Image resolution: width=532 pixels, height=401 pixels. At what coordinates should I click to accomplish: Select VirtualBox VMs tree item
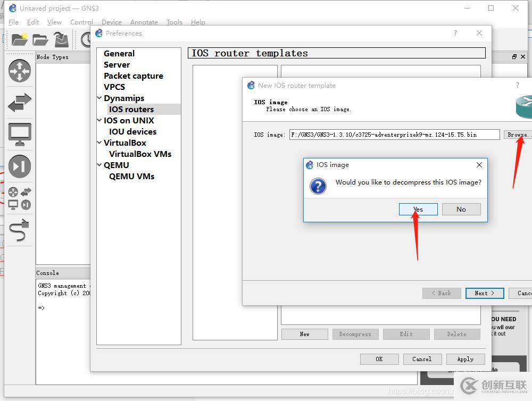pos(140,154)
